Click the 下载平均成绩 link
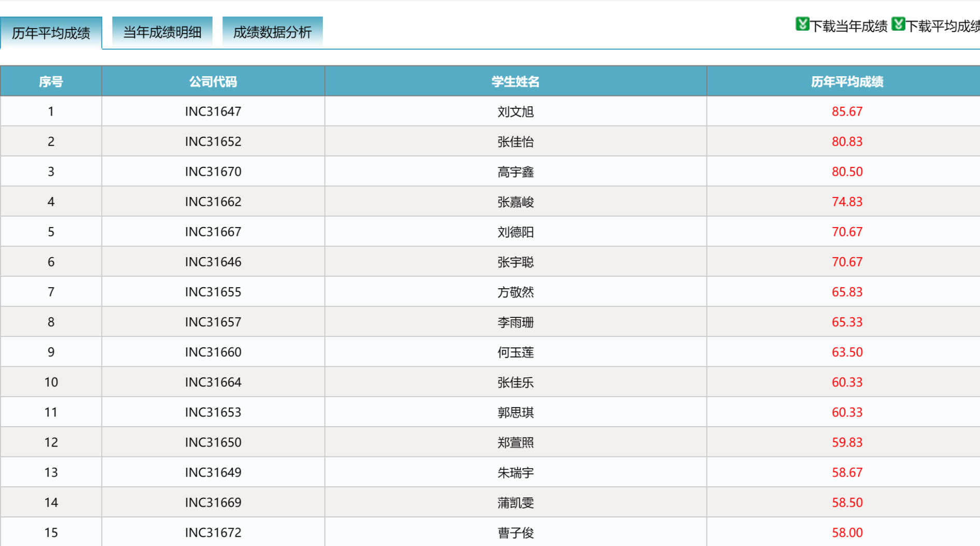The image size is (980, 546). [942, 26]
